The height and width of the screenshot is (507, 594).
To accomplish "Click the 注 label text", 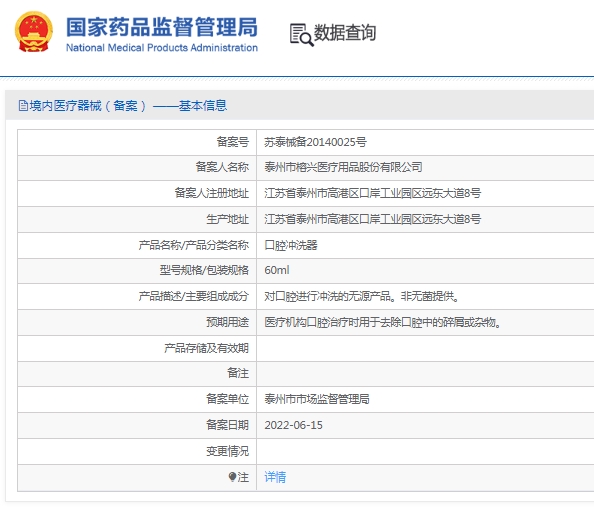I will pyautogui.click(x=243, y=477).
